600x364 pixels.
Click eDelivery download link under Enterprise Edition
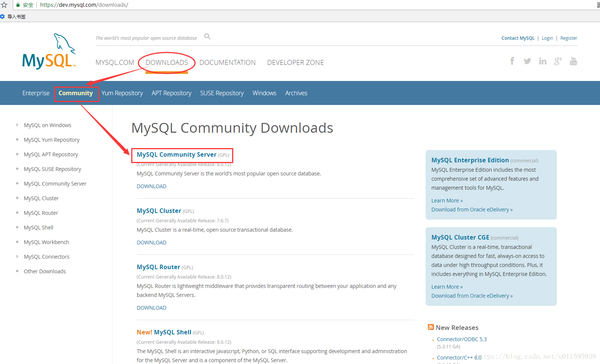tap(472, 210)
